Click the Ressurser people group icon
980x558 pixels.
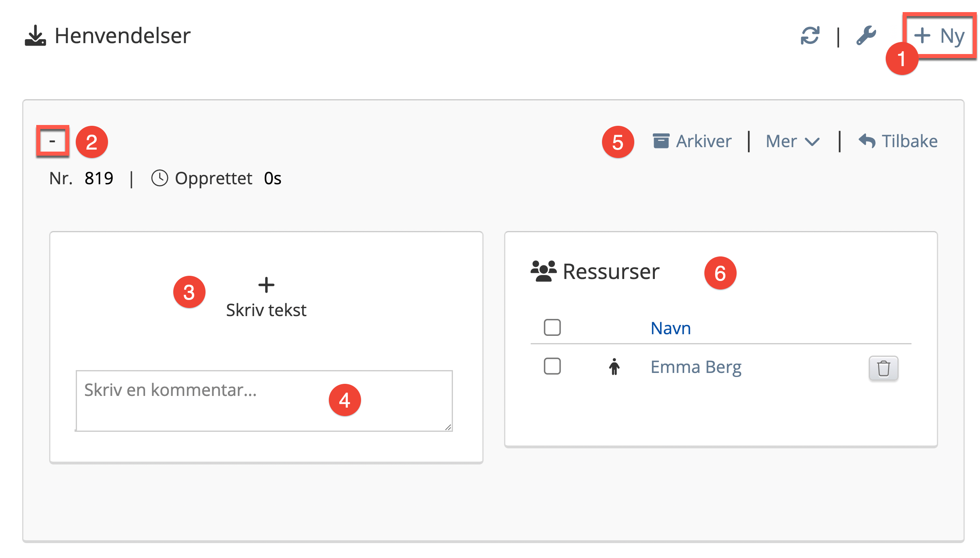coord(543,271)
